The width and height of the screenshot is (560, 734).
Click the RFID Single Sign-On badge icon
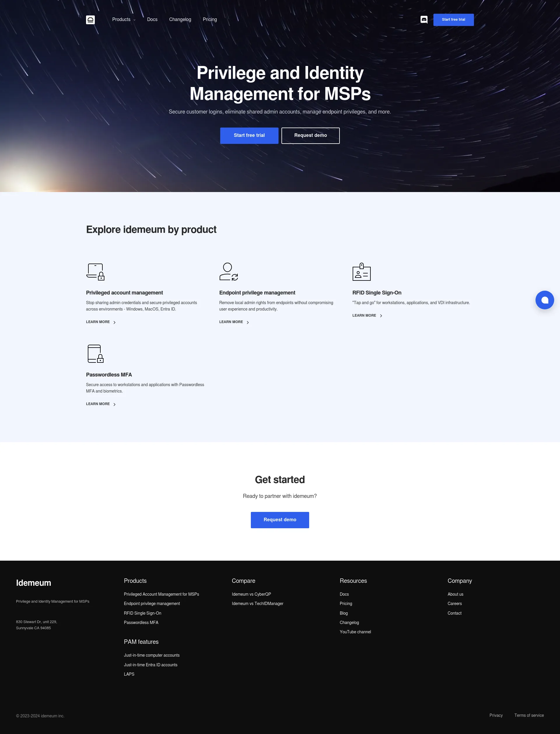pyautogui.click(x=362, y=271)
